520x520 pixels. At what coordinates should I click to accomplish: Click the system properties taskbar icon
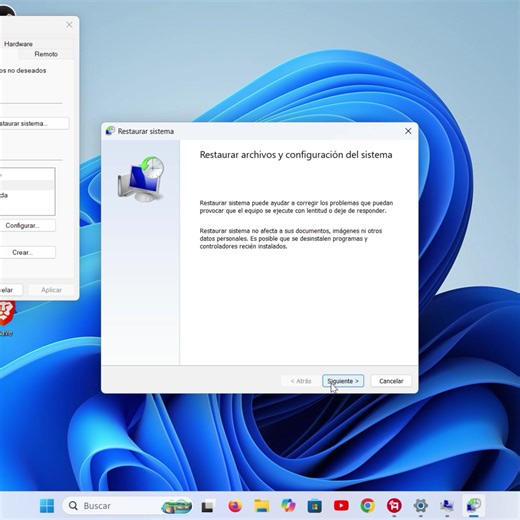(447, 506)
